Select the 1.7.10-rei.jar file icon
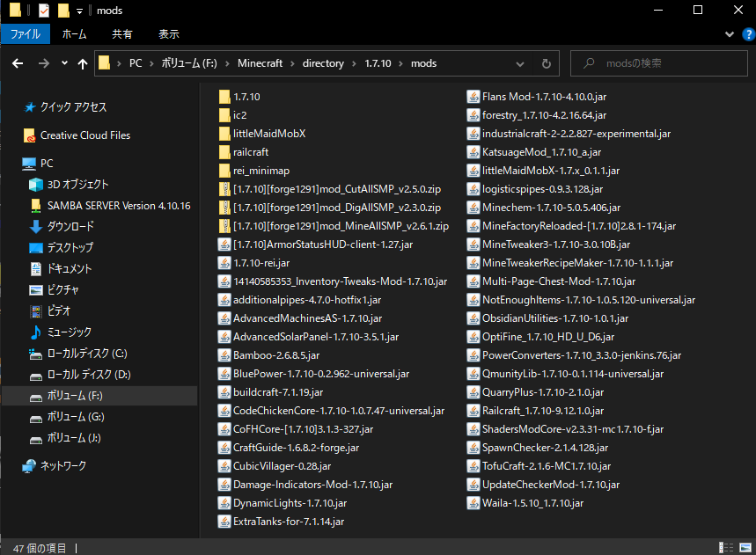This screenshot has height=555, width=756. click(x=224, y=263)
